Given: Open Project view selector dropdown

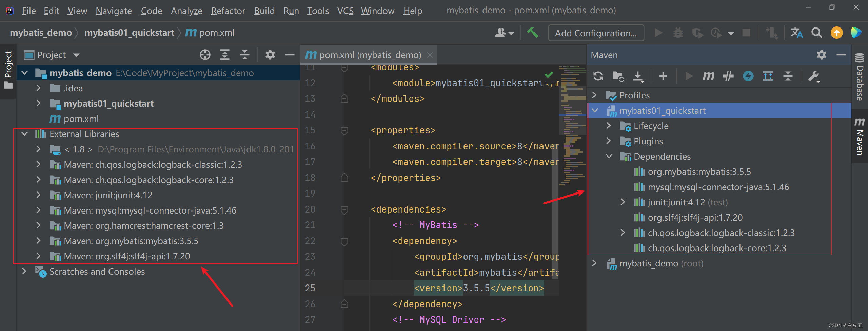Looking at the screenshot, I should (52, 55).
